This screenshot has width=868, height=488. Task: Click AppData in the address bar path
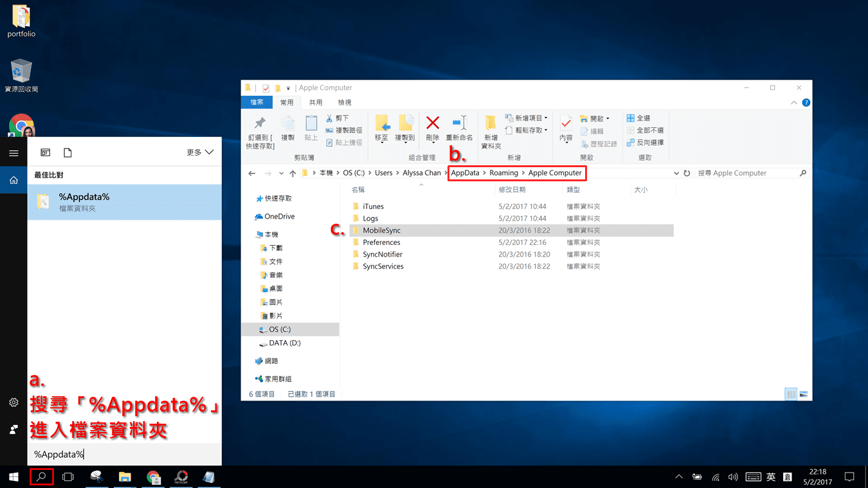pos(465,173)
